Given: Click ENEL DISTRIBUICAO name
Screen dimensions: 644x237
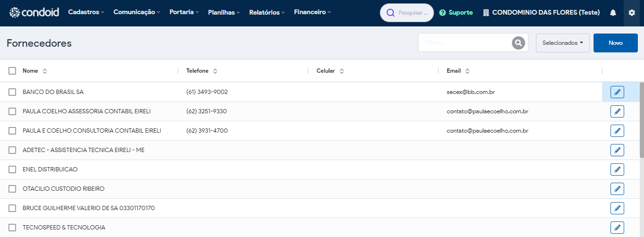Looking at the screenshot, I should coord(50,169).
